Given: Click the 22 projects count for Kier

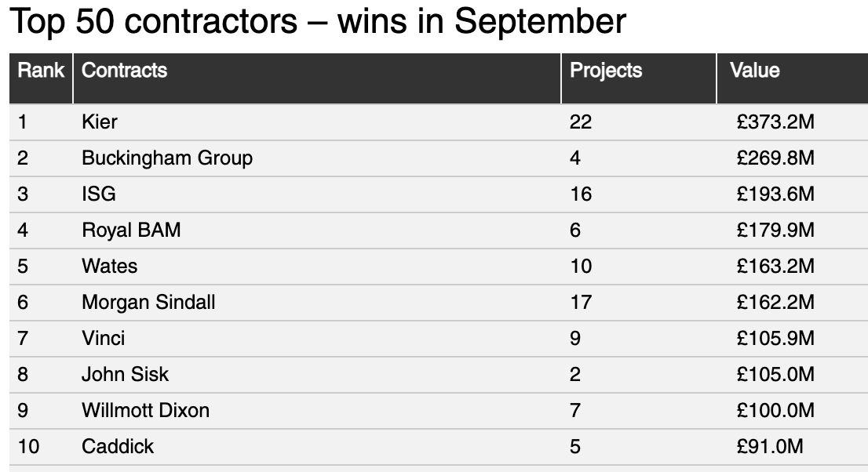Looking at the screenshot, I should point(581,122).
